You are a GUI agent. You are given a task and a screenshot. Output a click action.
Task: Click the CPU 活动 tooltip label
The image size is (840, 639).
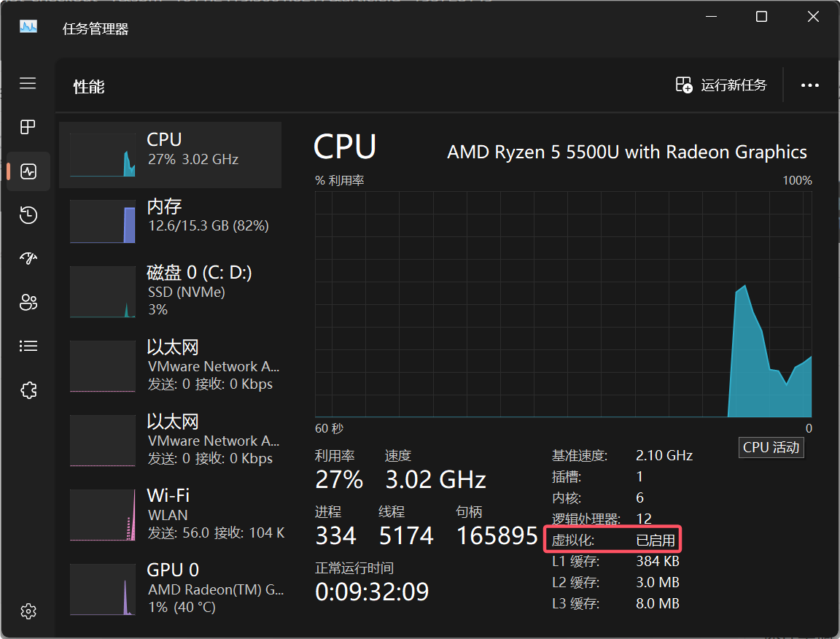[771, 448]
